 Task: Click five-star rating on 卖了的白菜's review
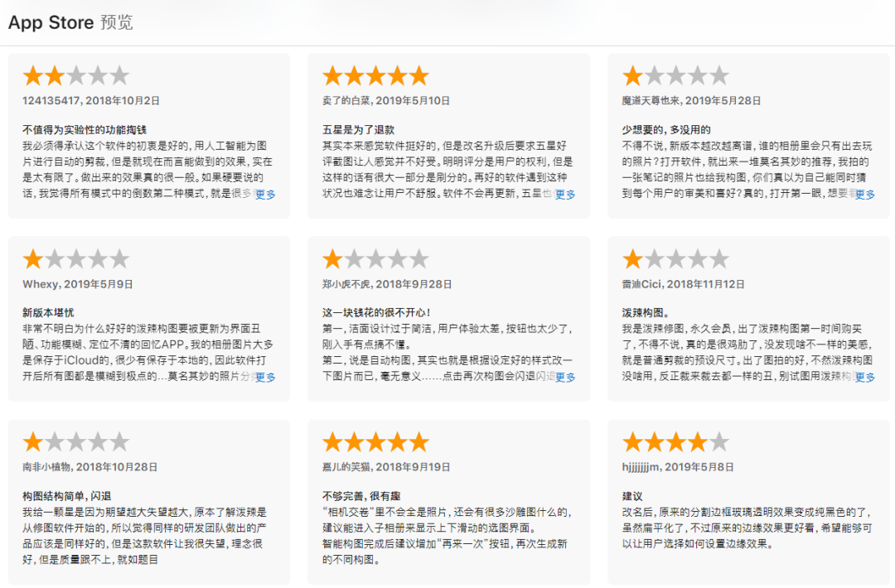tap(376, 76)
